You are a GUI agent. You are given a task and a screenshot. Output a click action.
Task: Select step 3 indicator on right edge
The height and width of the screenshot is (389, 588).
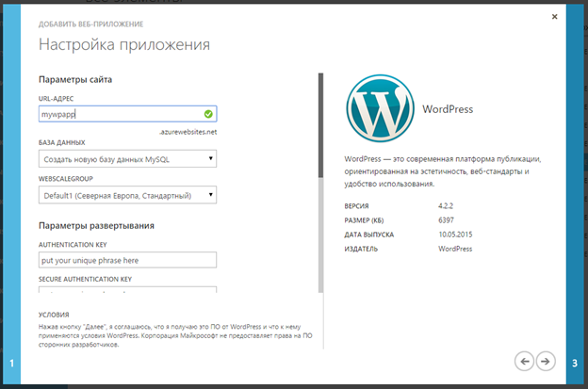click(x=575, y=364)
